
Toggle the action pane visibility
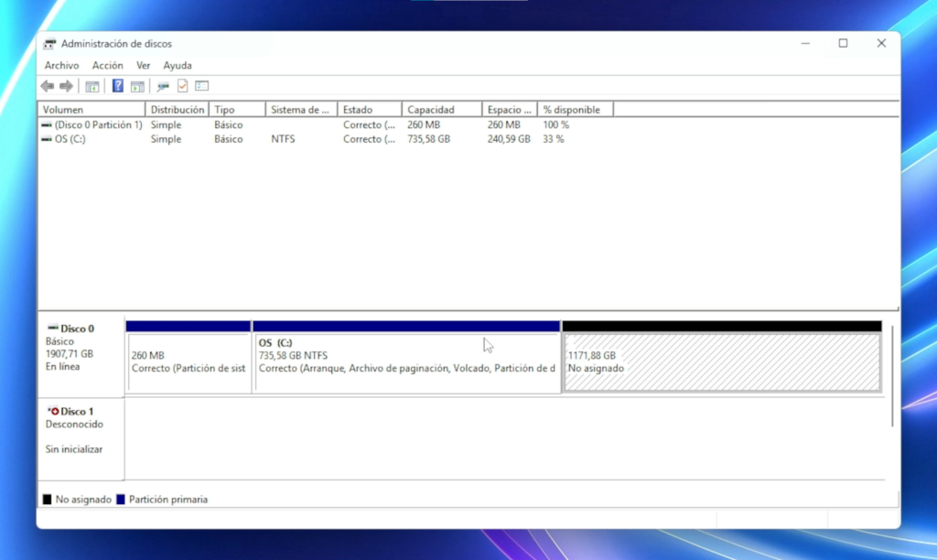coord(137,86)
